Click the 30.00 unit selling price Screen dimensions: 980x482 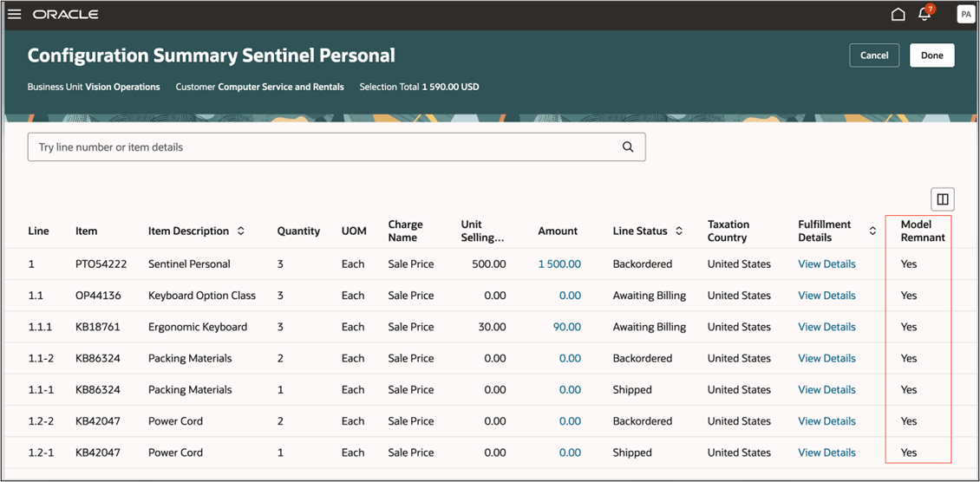click(x=491, y=327)
